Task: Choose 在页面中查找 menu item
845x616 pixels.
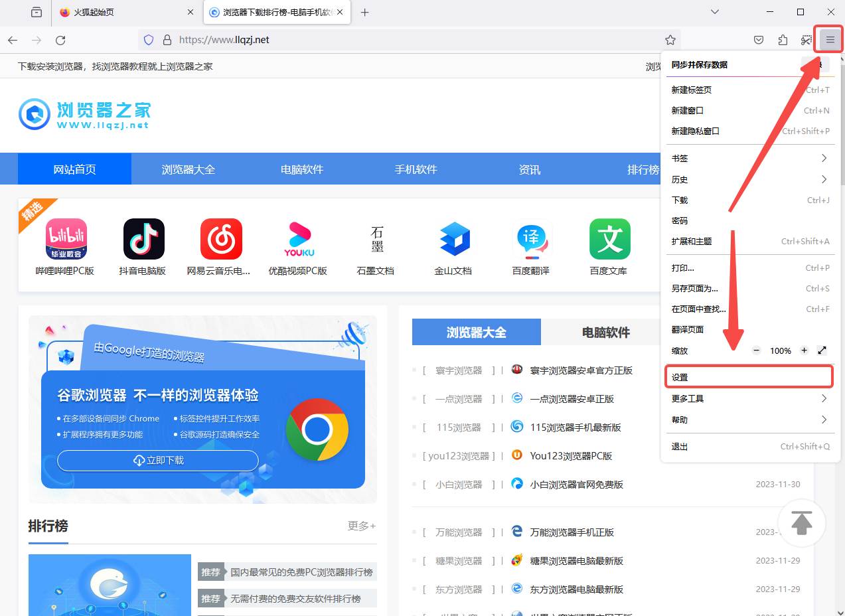Action: pyautogui.click(x=750, y=309)
